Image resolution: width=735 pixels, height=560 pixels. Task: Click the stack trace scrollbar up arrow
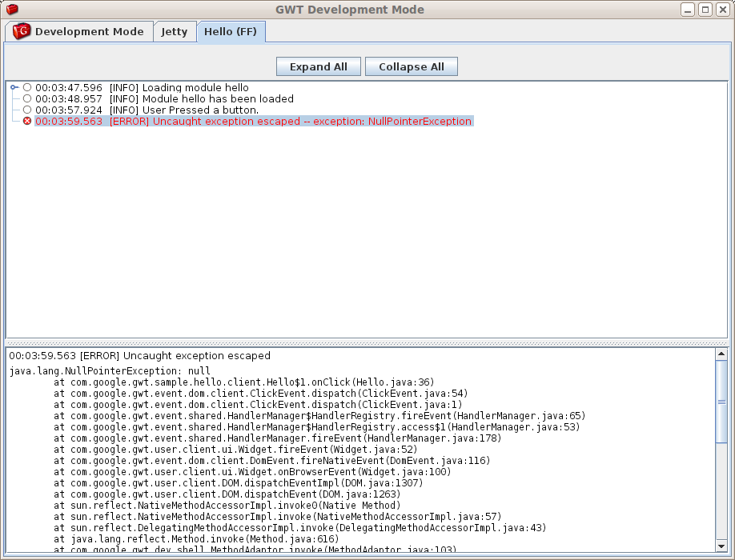pos(721,354)
